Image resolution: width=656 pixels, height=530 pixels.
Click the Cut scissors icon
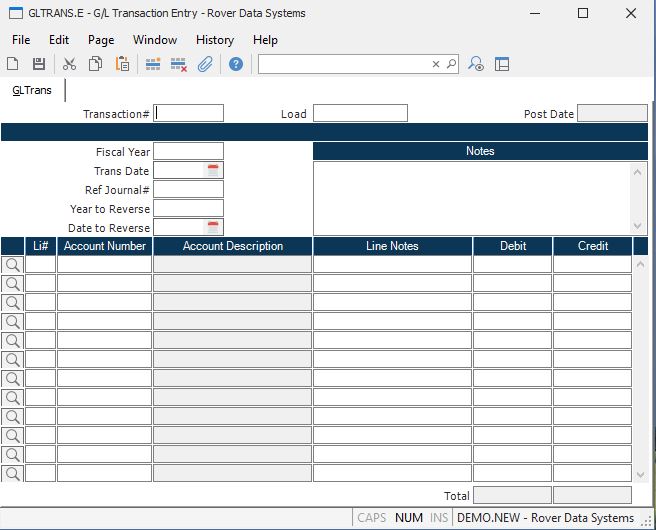coord(69,64)
